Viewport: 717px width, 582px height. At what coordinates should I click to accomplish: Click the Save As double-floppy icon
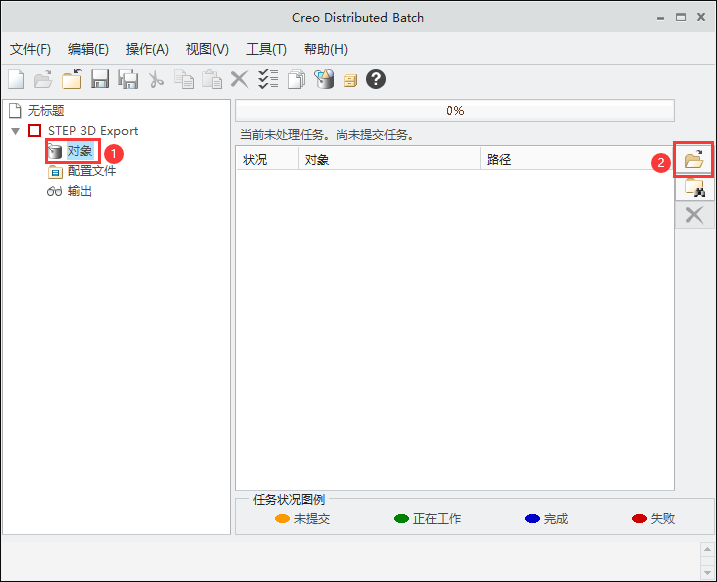pyautogui.click(x=128, y=79)
